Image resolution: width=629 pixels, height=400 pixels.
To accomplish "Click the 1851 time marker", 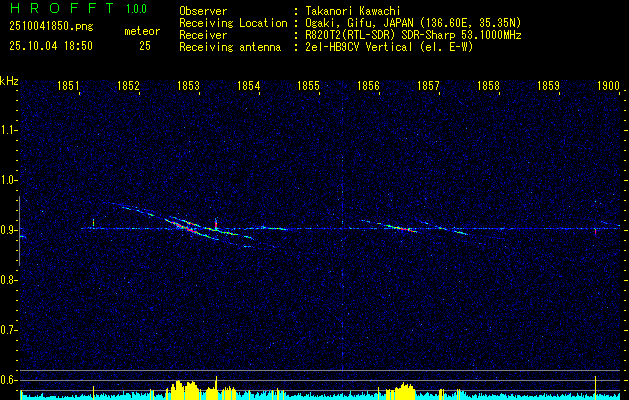I will coord(68,86).
